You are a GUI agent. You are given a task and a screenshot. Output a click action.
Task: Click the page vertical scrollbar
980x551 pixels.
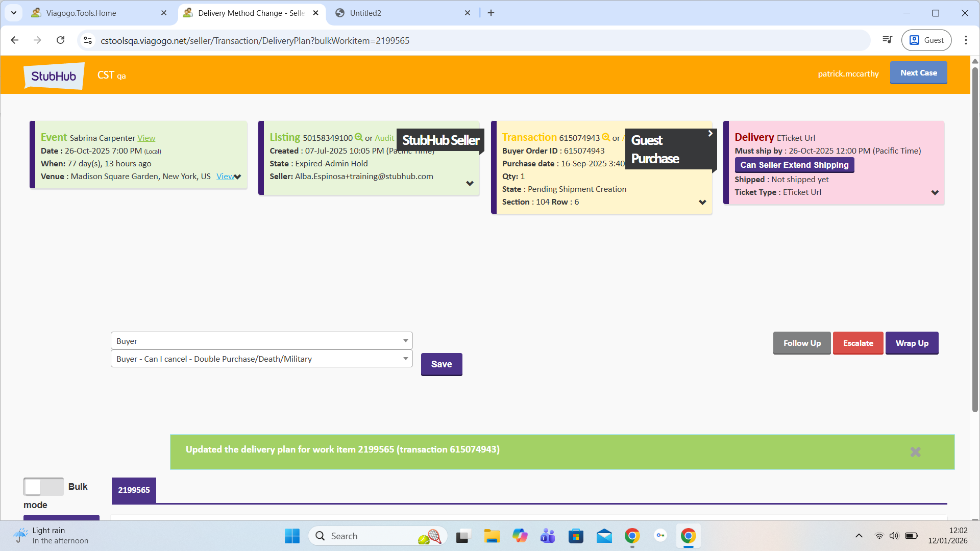(x=974, y=240)
